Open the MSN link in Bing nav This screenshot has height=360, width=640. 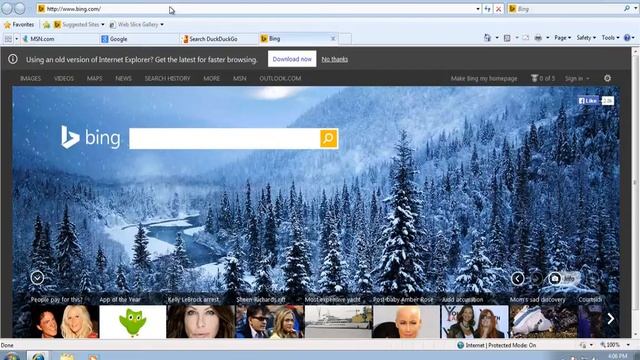pyautogui.click(x=240, y=78)
